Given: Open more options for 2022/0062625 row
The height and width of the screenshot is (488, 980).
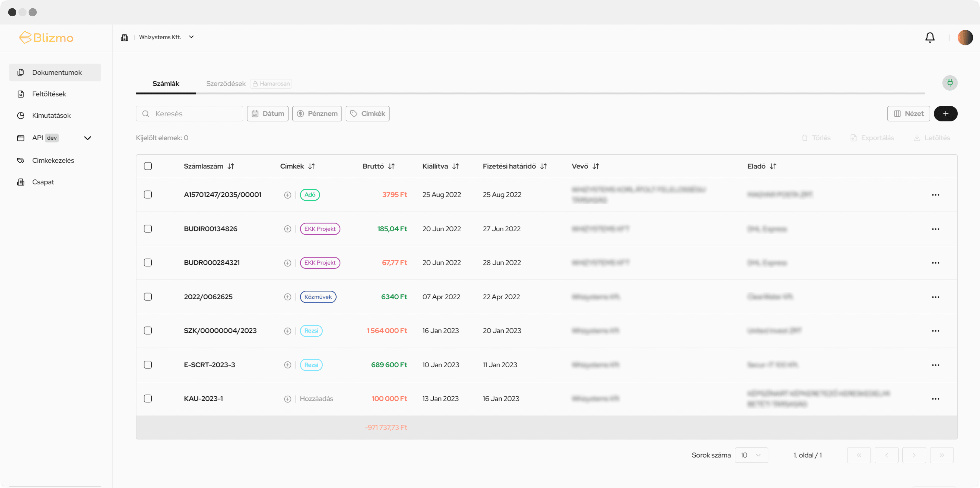Looking at the screenshot, I should tap(936, 297).
